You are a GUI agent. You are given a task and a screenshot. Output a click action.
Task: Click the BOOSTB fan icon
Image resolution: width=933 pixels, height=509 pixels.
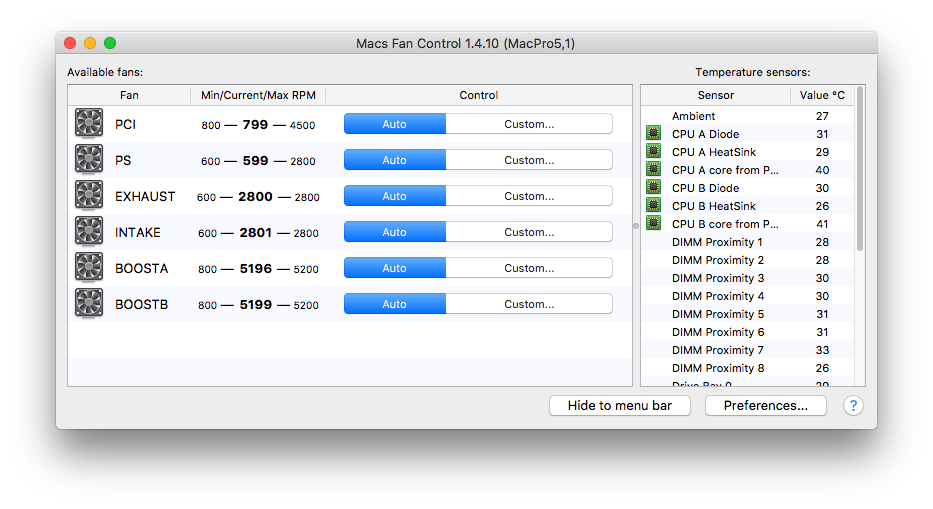89,304
